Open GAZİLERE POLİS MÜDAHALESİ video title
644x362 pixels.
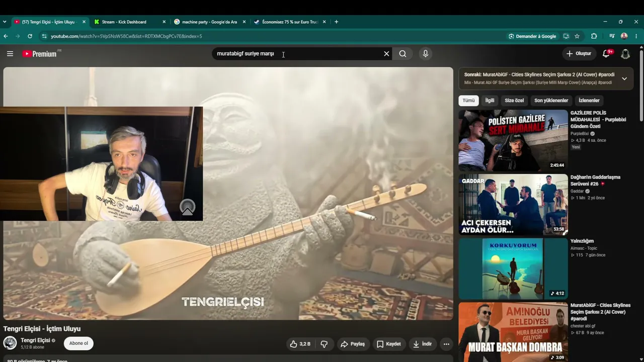(x=598, y=120)
